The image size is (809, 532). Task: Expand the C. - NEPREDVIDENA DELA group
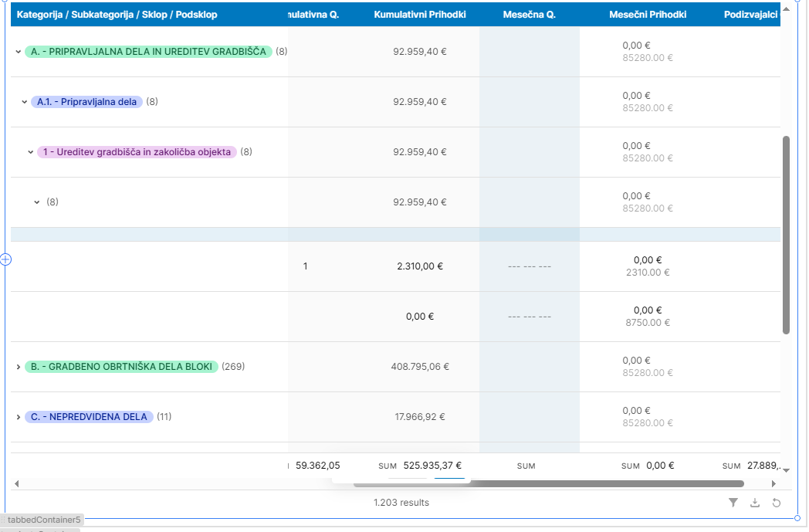coord(18,417)
